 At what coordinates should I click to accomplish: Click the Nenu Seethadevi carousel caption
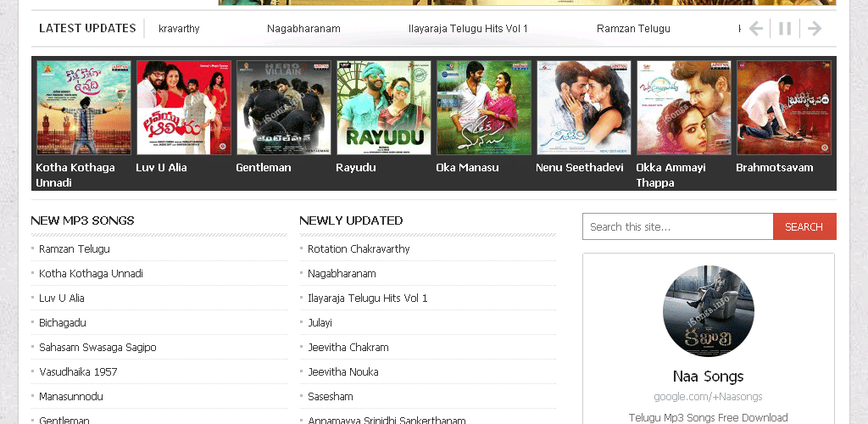coord(580,167)
